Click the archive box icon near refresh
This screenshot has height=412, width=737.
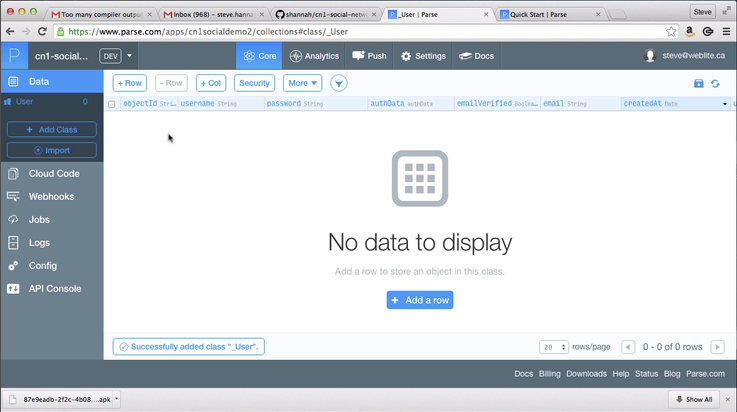point(699,84)
